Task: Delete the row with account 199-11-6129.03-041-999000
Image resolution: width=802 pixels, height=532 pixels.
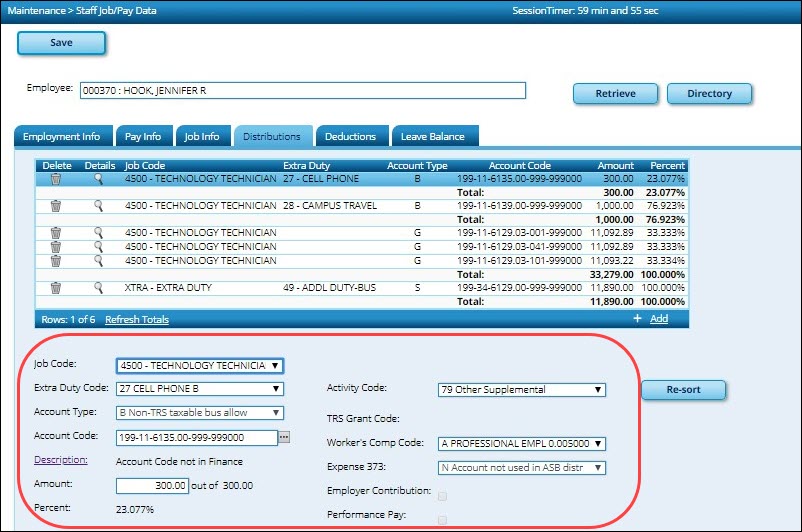Action: (56, 247)
